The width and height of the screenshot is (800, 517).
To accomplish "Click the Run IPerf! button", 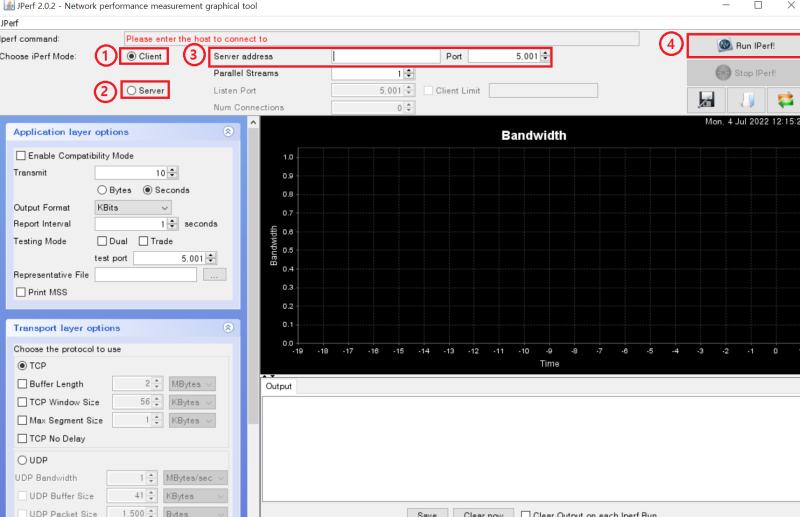I will [745, 45].
